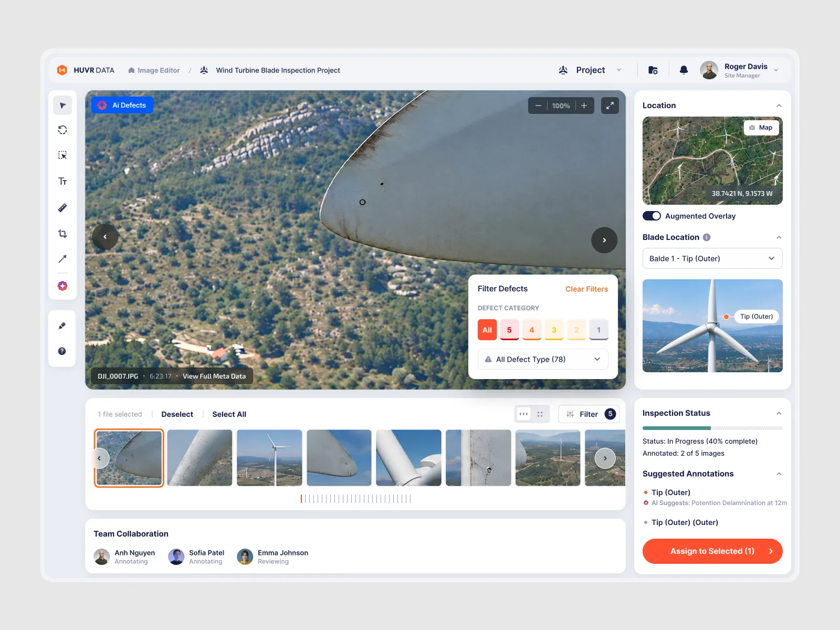Open the folder settings icon in header
Image resolution: width=840 pixels, height=630 pixels.
[x=653, y=70]
